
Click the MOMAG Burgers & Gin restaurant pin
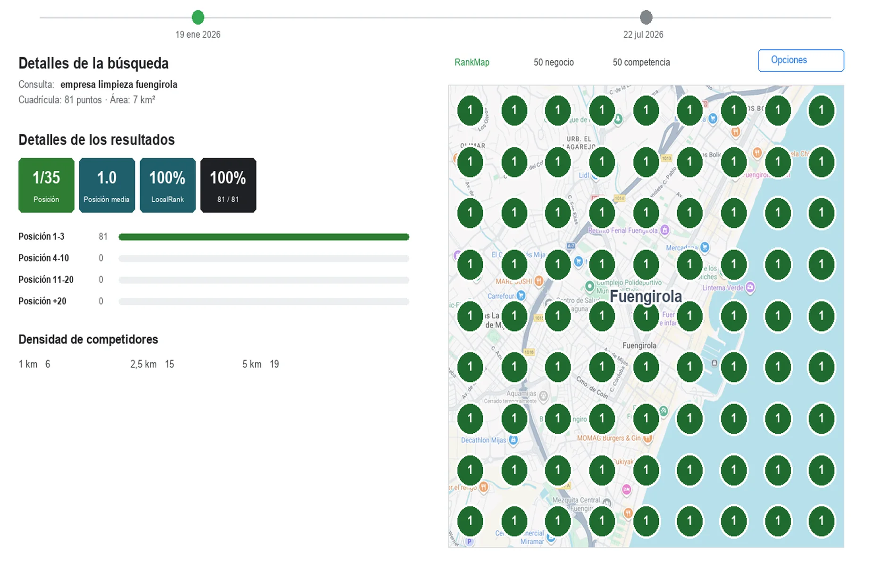tap(647, 438)
